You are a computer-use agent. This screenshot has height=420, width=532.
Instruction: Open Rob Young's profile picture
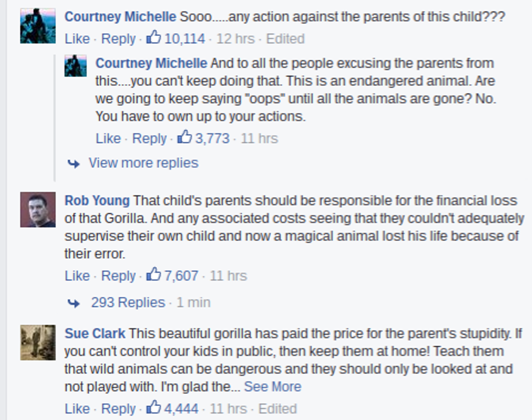click(x=38, y=209)
